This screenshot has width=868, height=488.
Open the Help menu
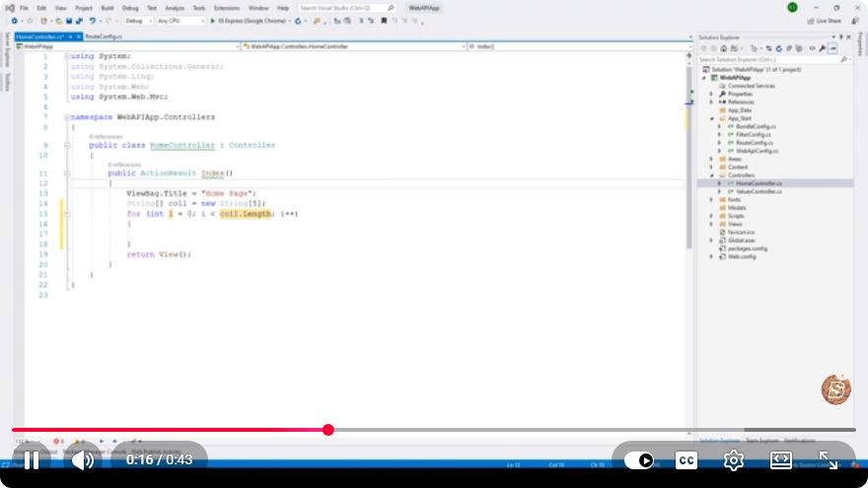[x=283, y=8]
